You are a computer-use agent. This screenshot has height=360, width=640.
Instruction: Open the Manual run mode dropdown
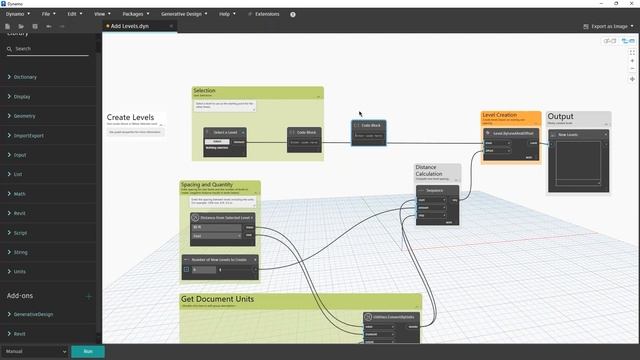(x=35, y=351)
